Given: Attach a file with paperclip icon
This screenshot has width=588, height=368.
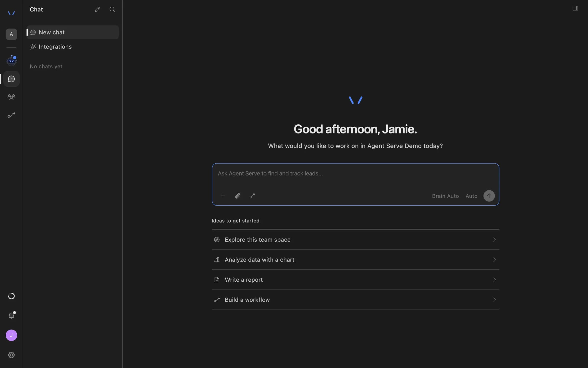Looking at the screenshot, I should pyautogui.click(x=237, y=196).
